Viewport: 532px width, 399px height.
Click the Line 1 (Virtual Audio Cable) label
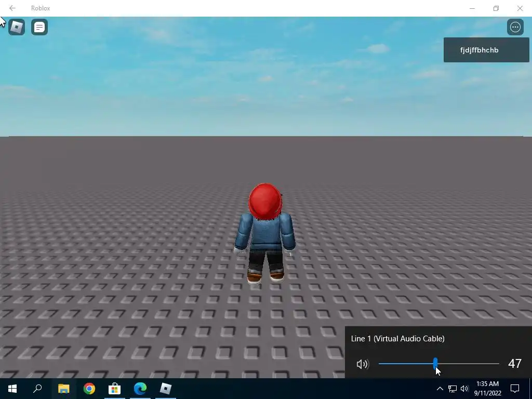397,339
